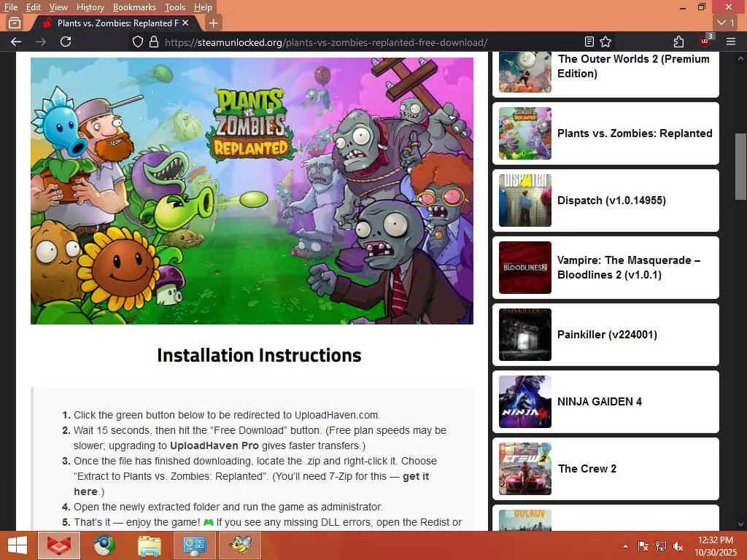Open the Bookmarks menu

[134, 7]
